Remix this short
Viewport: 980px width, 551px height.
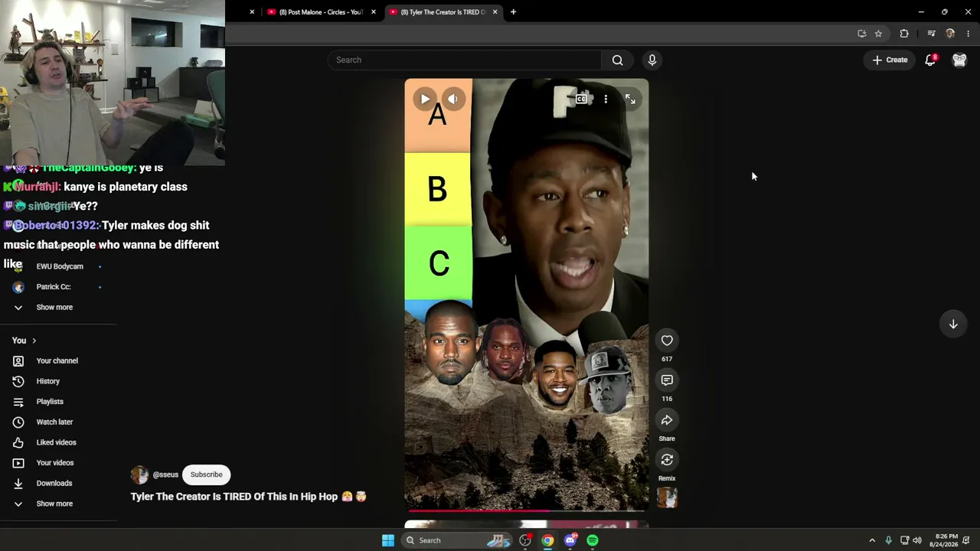coord(667,460)
